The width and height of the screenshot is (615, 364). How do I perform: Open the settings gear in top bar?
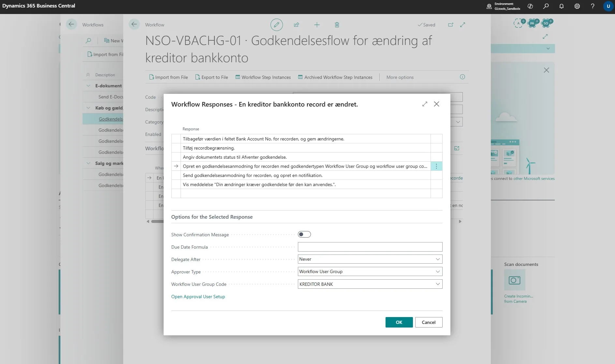(x=577, y=6)
